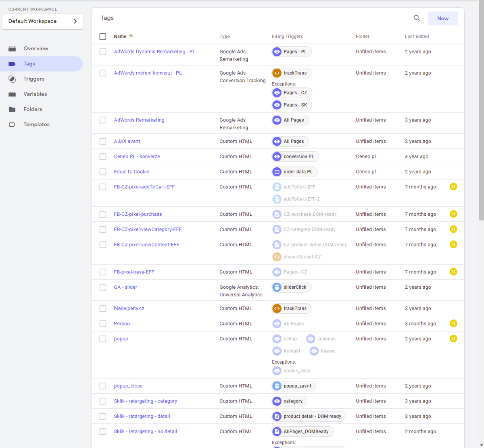Open the AdWords měření konverzí - PL tag
The height and width of the screenshot is (448, 484).
click(x=148, y=73)
